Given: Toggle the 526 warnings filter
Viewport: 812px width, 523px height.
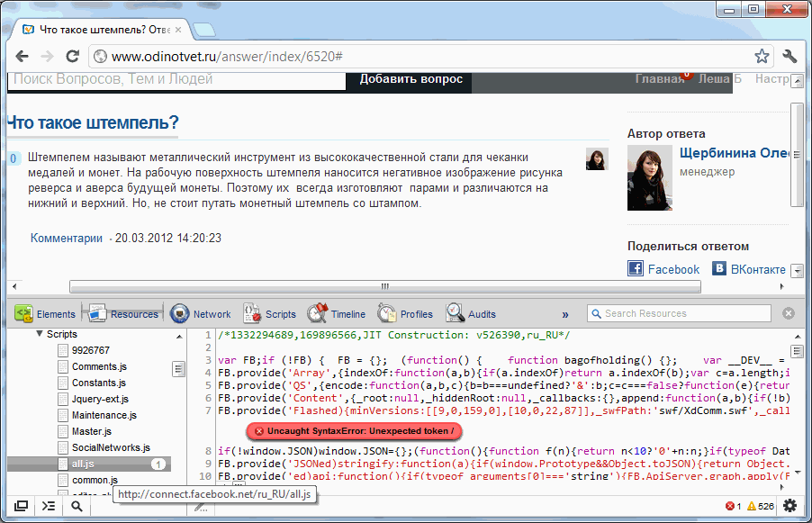Looking at the screenshot, I should tap(763, 506).
